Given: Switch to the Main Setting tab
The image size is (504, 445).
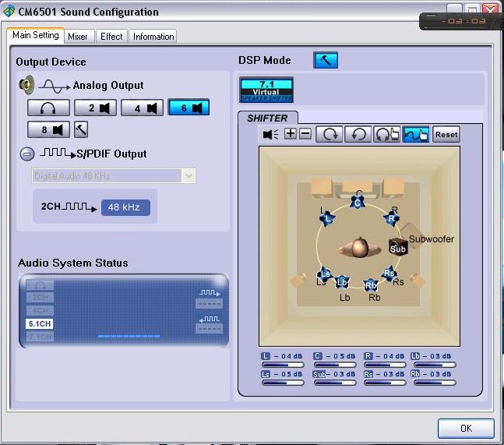Looking at the screenshot, I should point(36,35).
